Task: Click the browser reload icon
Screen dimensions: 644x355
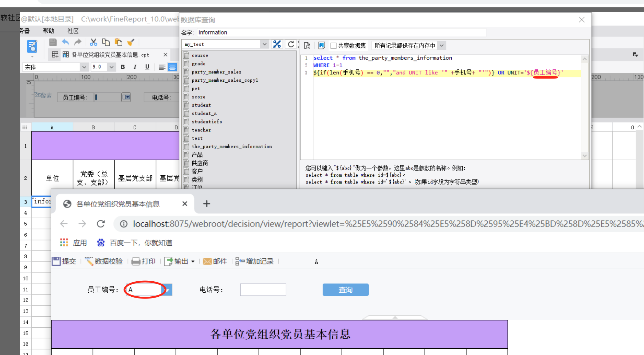Action: (x=101, y=224)
